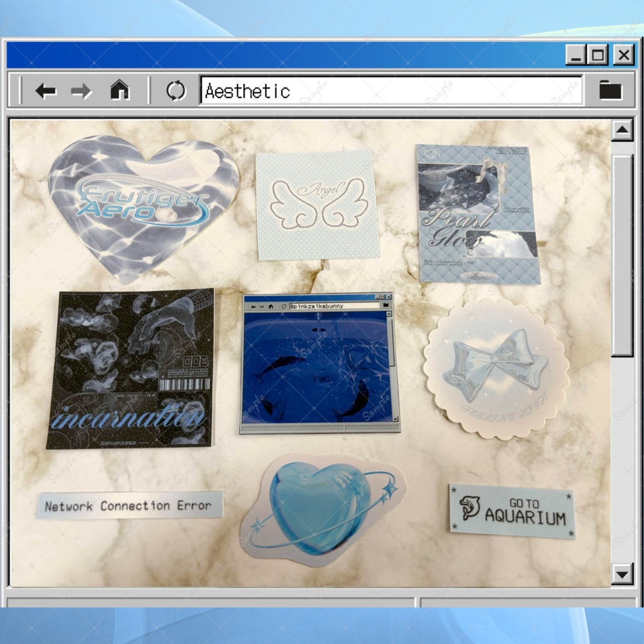Click the folder icon in the mini browser sticker
Image resolution: width=644 pixels, height=644 pixels.
pos(384,305)
